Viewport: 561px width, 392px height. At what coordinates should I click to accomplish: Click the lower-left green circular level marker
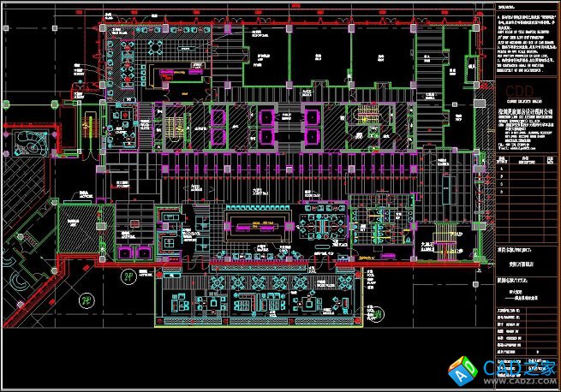click(x=86, y=300)
